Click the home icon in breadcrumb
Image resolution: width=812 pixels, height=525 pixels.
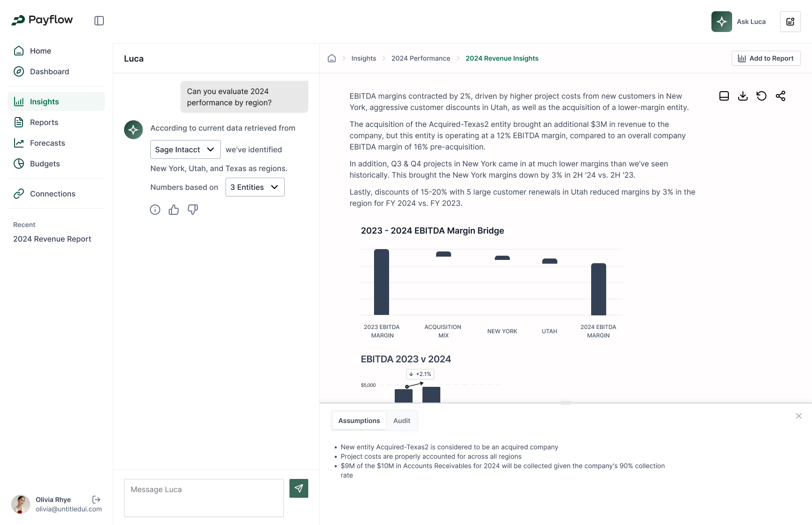332,58
